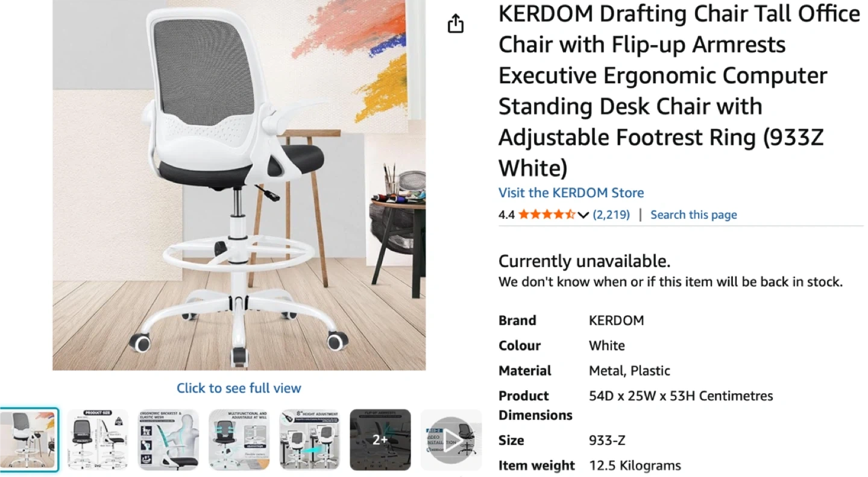Play the Video Installation thumbnail
The image size is (868, 477).
[451, 440]
